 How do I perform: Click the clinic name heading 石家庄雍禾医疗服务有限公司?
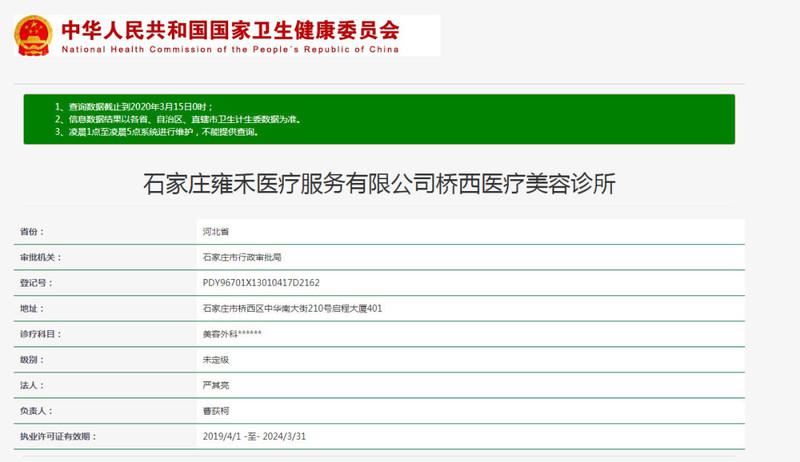coord(380,184)
